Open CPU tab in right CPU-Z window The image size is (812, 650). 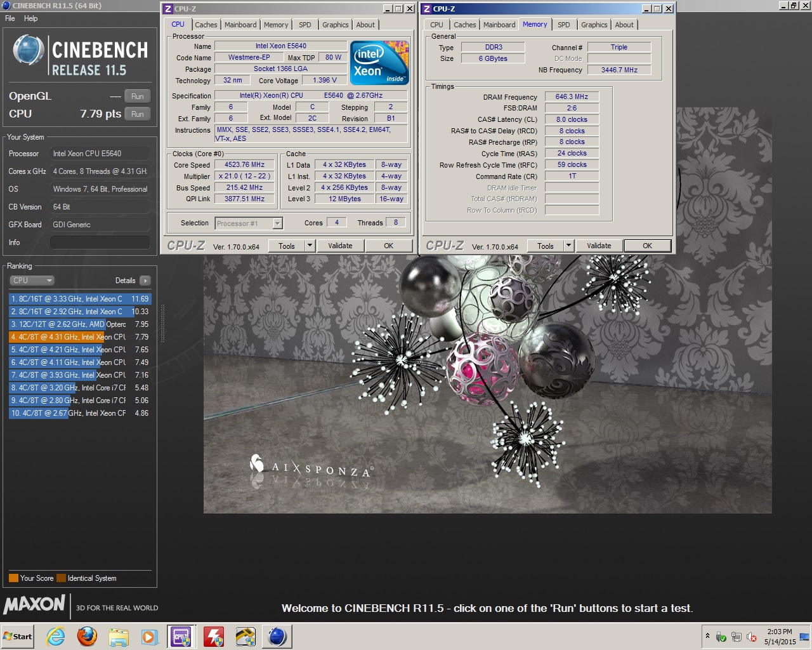[436, 25]
